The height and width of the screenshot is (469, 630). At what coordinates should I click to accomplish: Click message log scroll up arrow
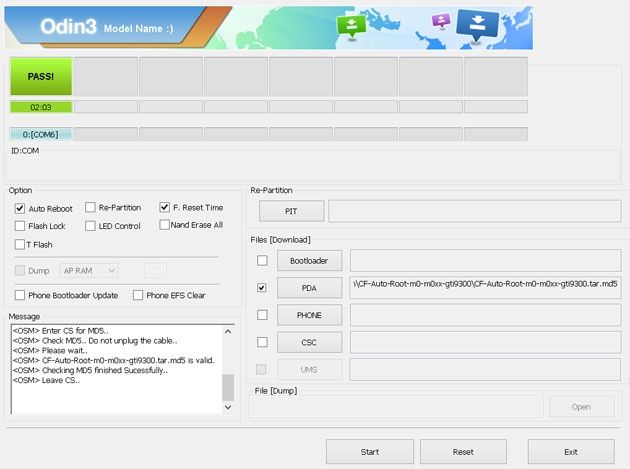pos(228,332)
